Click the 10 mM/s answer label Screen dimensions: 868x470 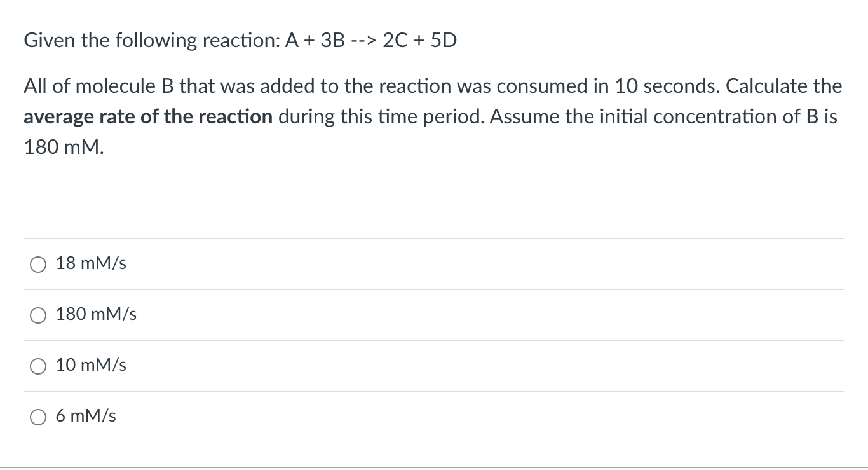pyautogui.click(x=91, y=365)
